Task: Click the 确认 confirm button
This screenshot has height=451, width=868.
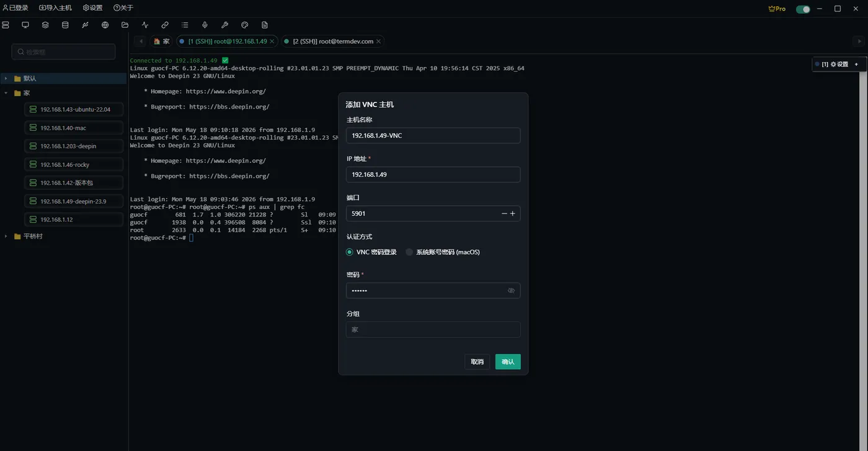Action: click(x=508, y=362)
